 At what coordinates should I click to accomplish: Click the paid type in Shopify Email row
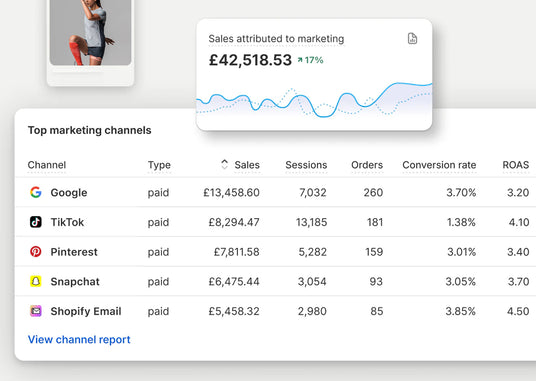pos(158,312)
